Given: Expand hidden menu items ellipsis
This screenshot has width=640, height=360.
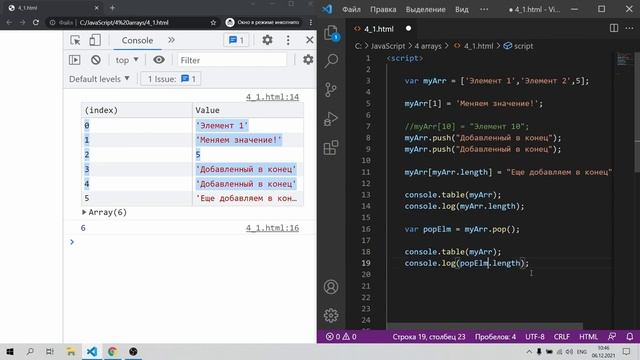Looking at the screenshot, I should (x=484, y=9).
